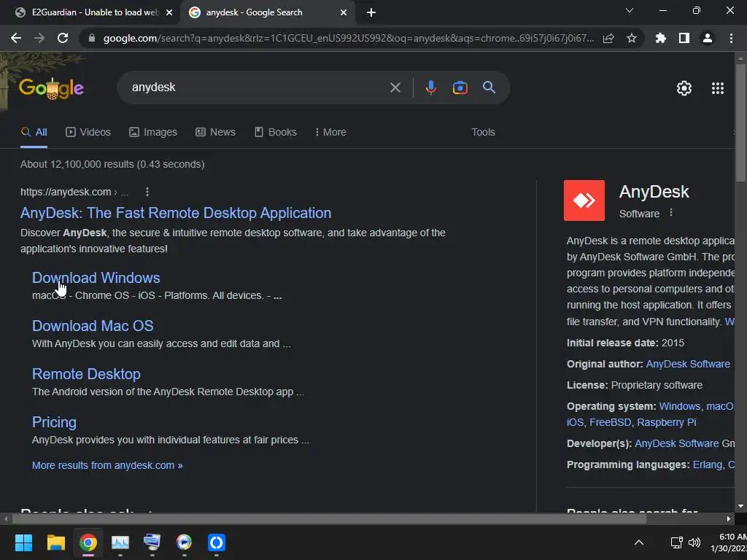The height and width of the screenshot is (560, 747).
Task: Open the Download Mac OS link
Action: [93, 326]
